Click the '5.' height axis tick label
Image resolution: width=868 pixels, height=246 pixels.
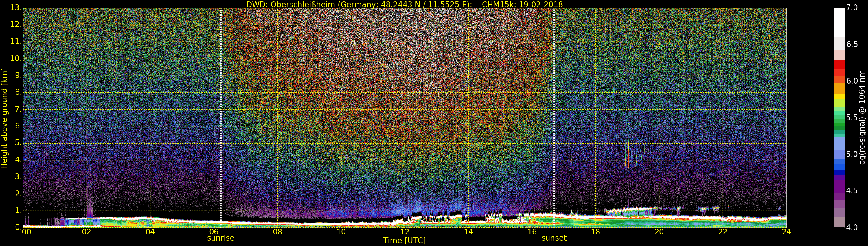pos(19,143)
